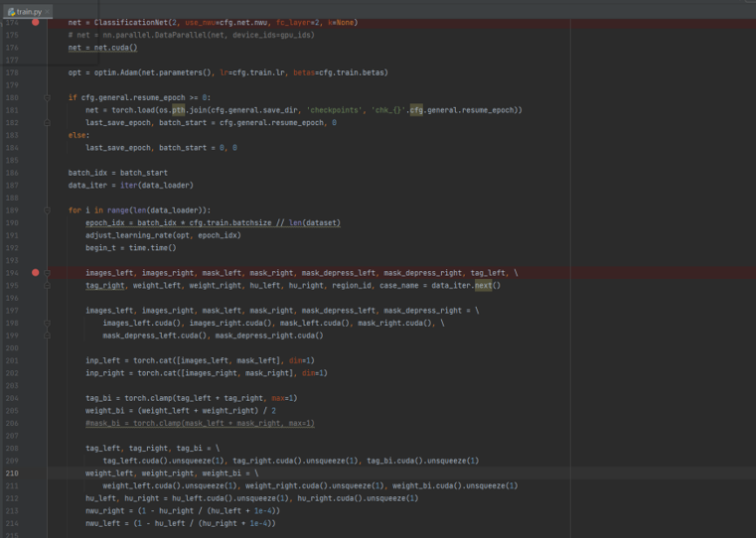
Task: Click the highlighted pth in os.pth.join
Action: (179, 110)
